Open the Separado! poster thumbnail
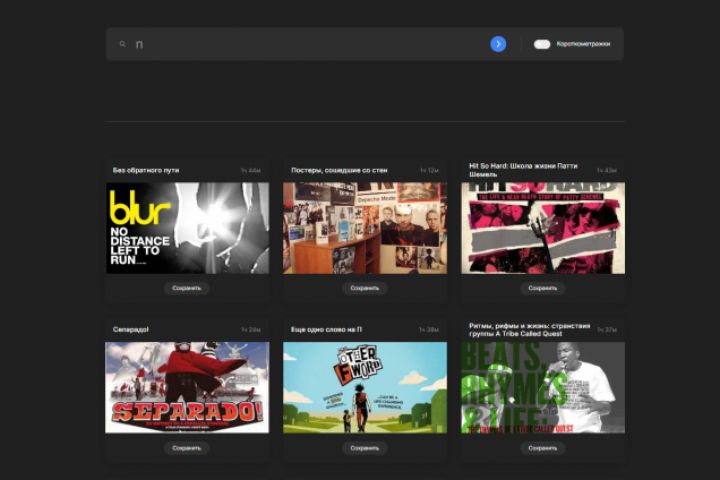 pyautogui.click(x=187, y=388)
